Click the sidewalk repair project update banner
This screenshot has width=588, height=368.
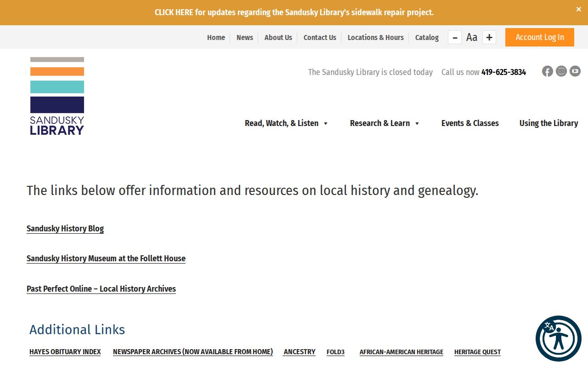click(x=294, y=12)
